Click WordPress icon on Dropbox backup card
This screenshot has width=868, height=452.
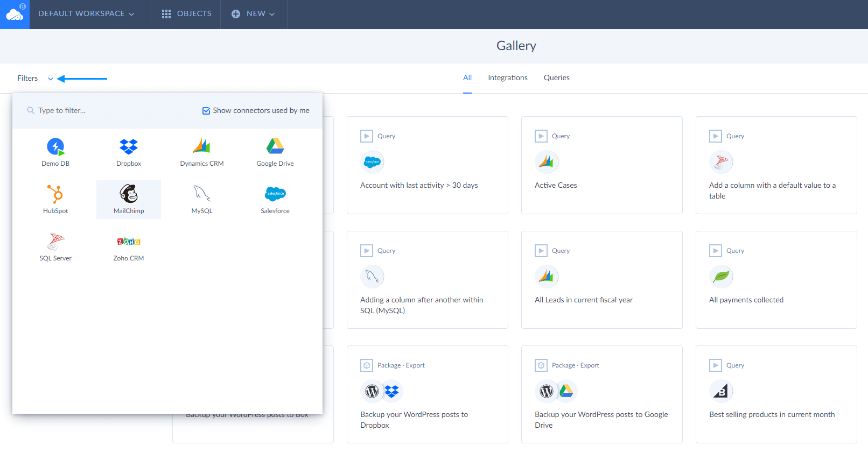tap(372, 391)
